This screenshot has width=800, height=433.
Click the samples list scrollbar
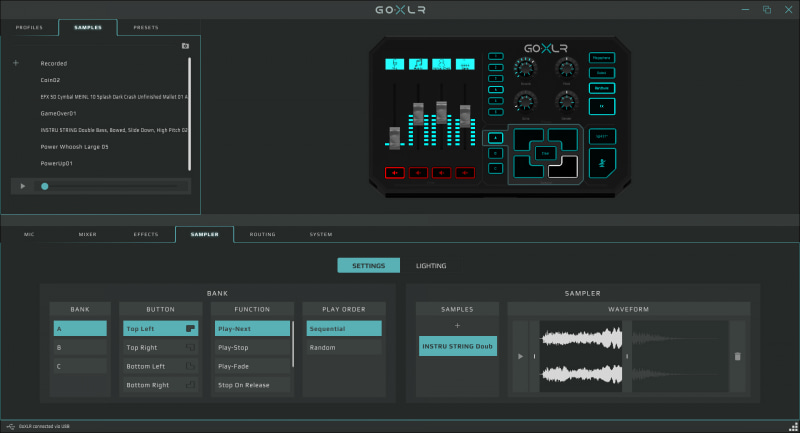tap(189, 114)
